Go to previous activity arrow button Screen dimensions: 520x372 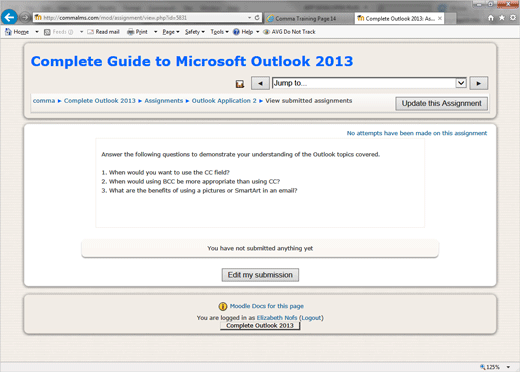click(260, 83)
